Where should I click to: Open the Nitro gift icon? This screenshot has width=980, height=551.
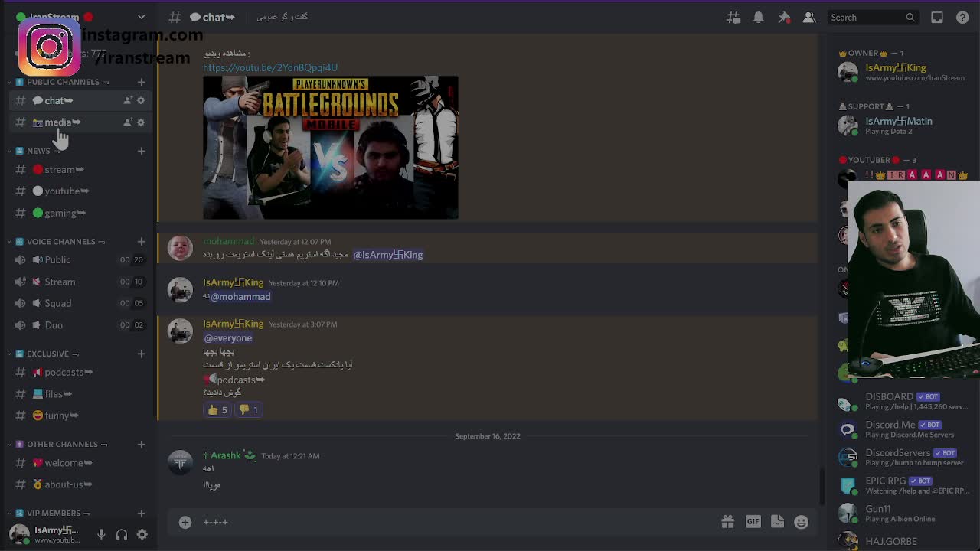tap(727, 522)
